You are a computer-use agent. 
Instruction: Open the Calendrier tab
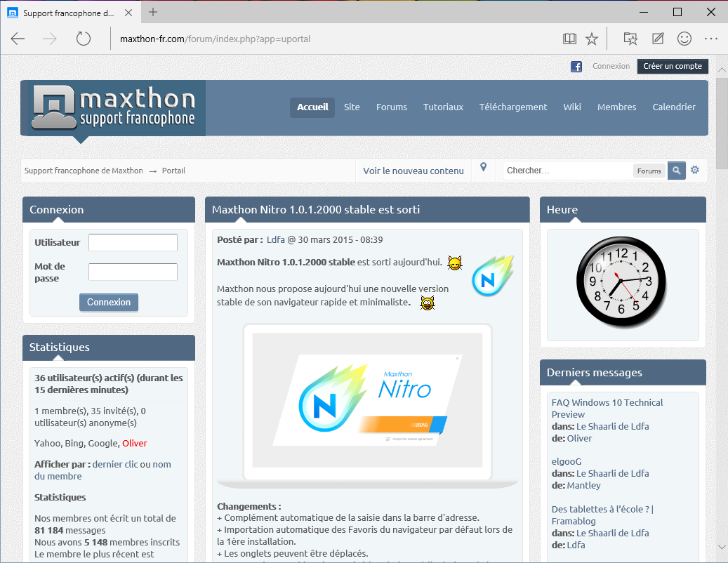pyautogui.click(x=674, y=107)
